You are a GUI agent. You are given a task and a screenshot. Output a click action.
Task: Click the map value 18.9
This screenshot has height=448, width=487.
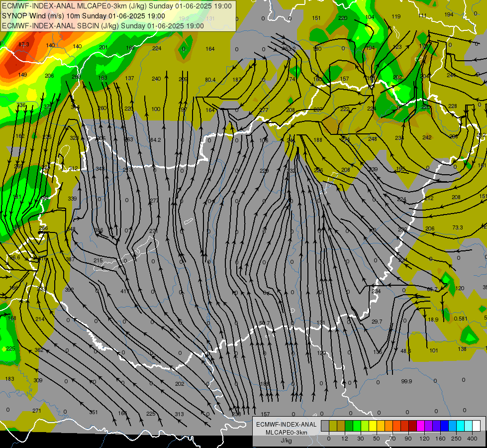[433, 320]
